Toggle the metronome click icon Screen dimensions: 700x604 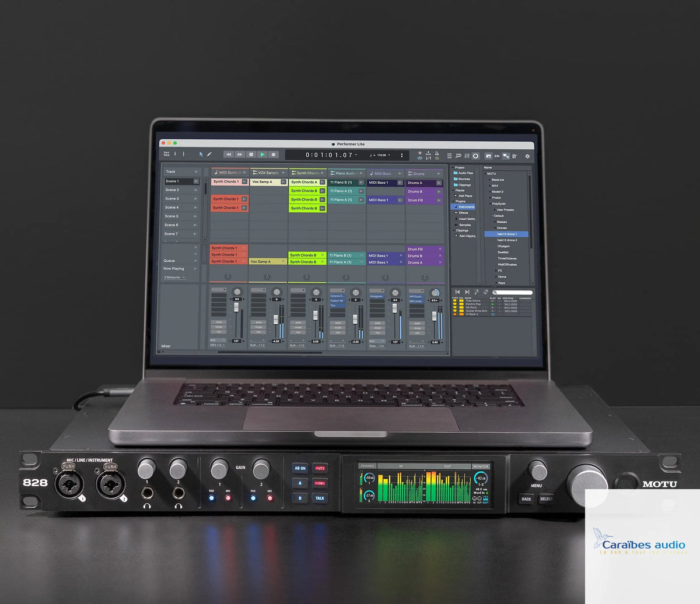pos(437,152)
